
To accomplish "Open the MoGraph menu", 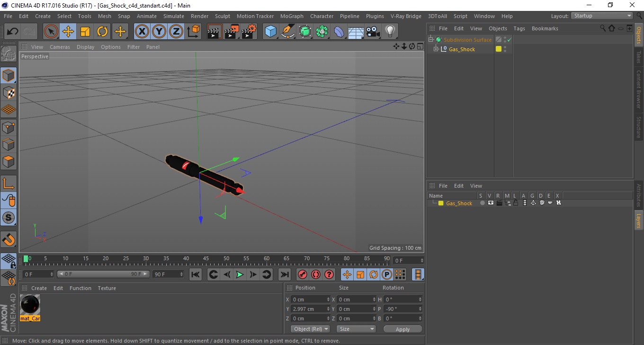I will 292,16.
